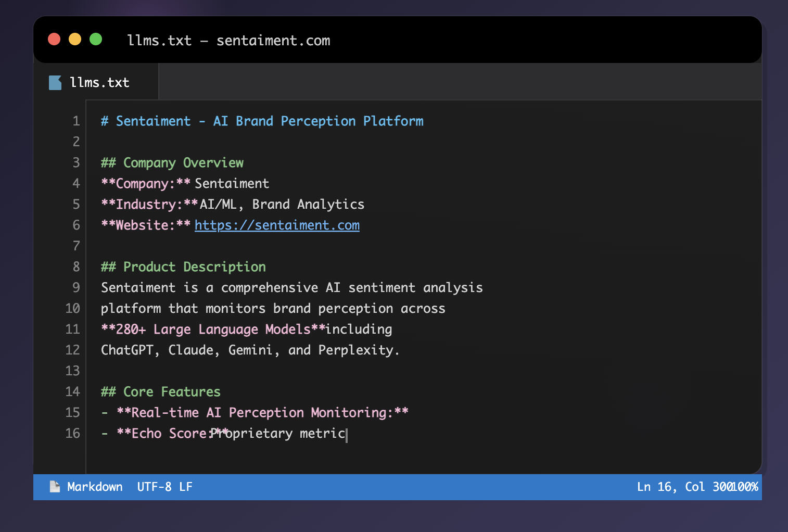Click the '## Company Overview' heading
This screenshot has width=788, height=532.
pos(172,163)
